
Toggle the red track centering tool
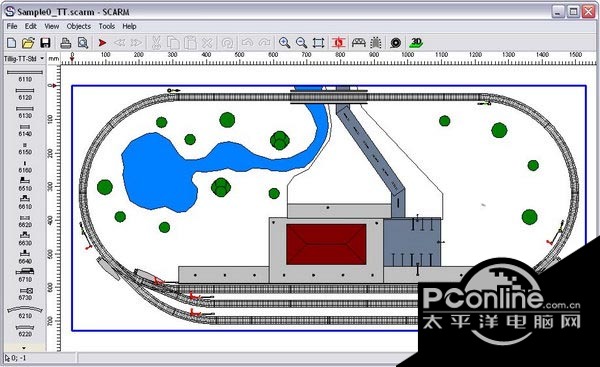[339, 42]
